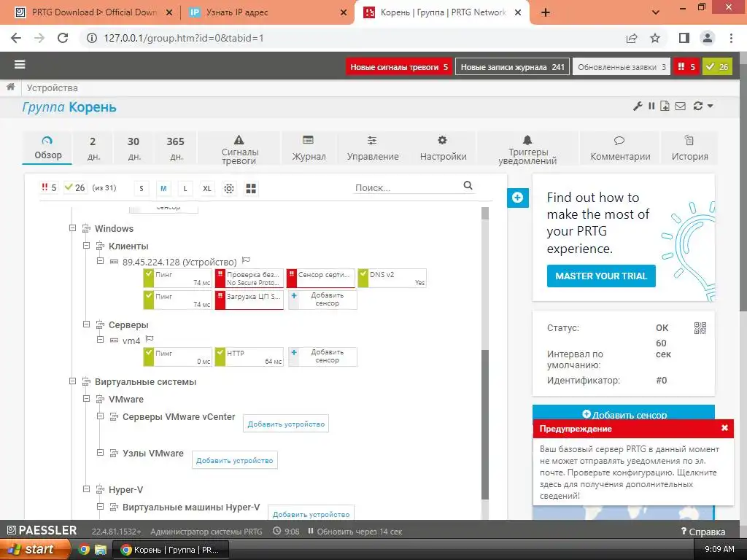Open the Настройки tab
This screenshot has width=747, height=560.
443,148
